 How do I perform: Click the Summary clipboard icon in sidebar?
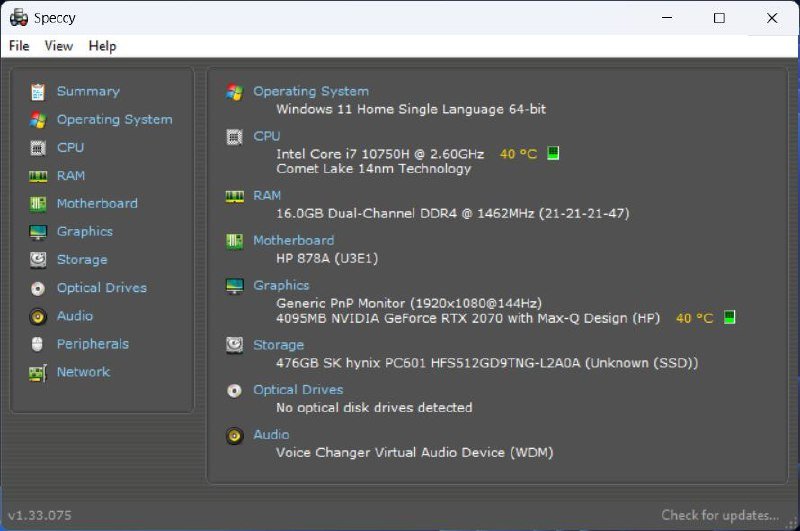(38, 92)
